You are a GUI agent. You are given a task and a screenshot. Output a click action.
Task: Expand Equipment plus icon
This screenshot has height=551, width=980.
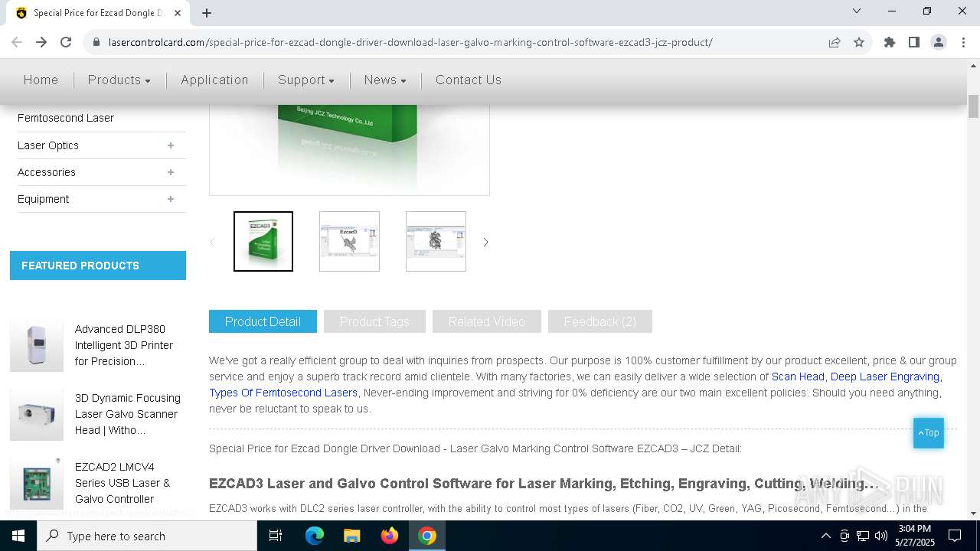171,199
